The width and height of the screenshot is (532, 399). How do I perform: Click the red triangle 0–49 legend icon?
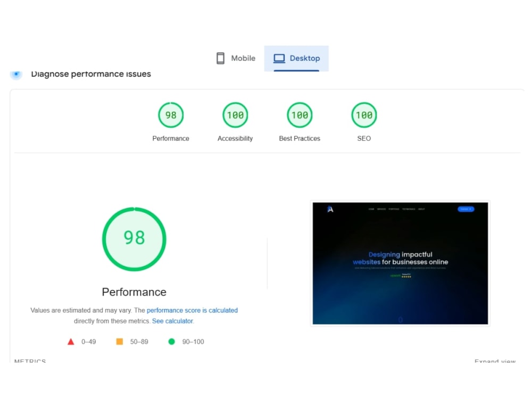point(71,342)
